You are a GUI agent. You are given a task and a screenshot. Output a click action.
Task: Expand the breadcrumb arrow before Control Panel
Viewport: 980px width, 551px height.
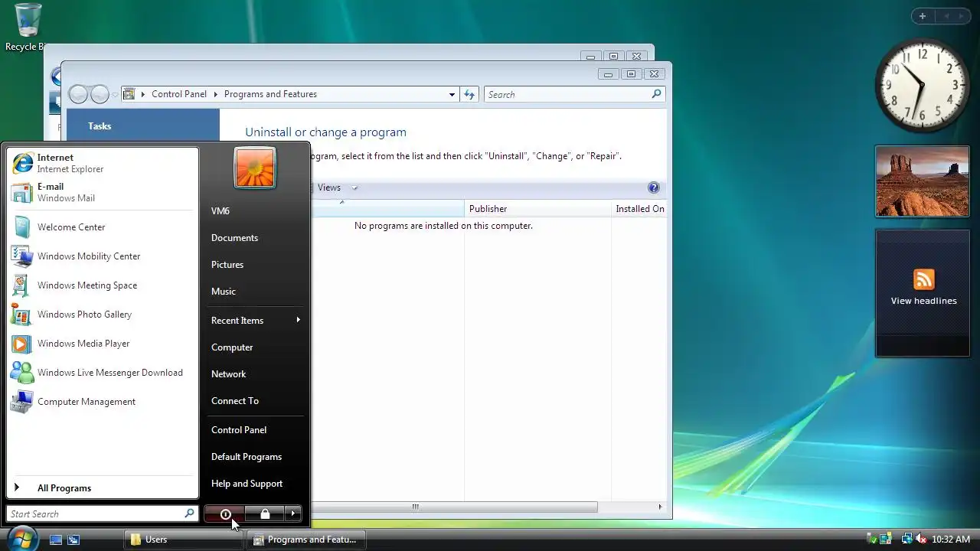143,94
